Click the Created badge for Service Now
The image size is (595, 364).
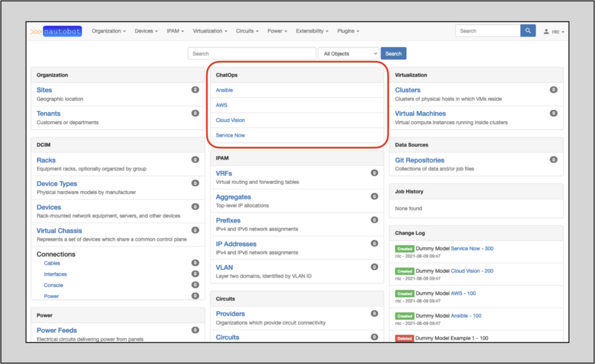click(x=404, y=248)
